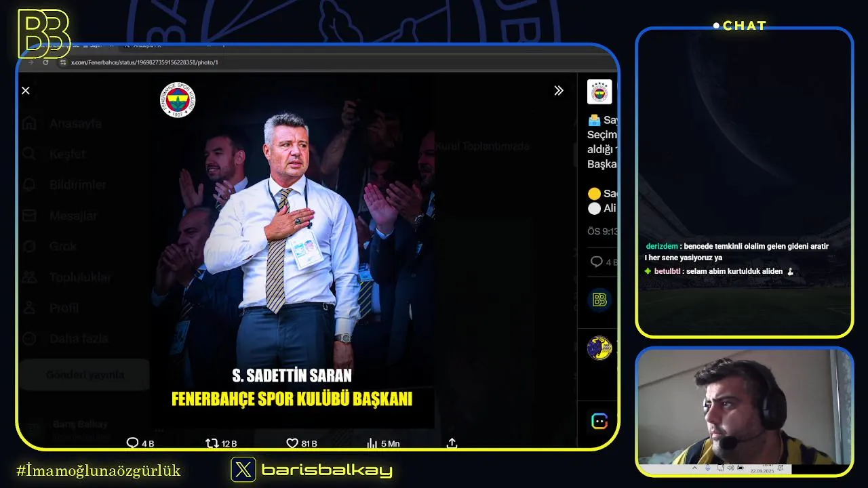This screenshot has height=488, width=868.
Task: Click derizdem username in chat
Action: (662, 246)
